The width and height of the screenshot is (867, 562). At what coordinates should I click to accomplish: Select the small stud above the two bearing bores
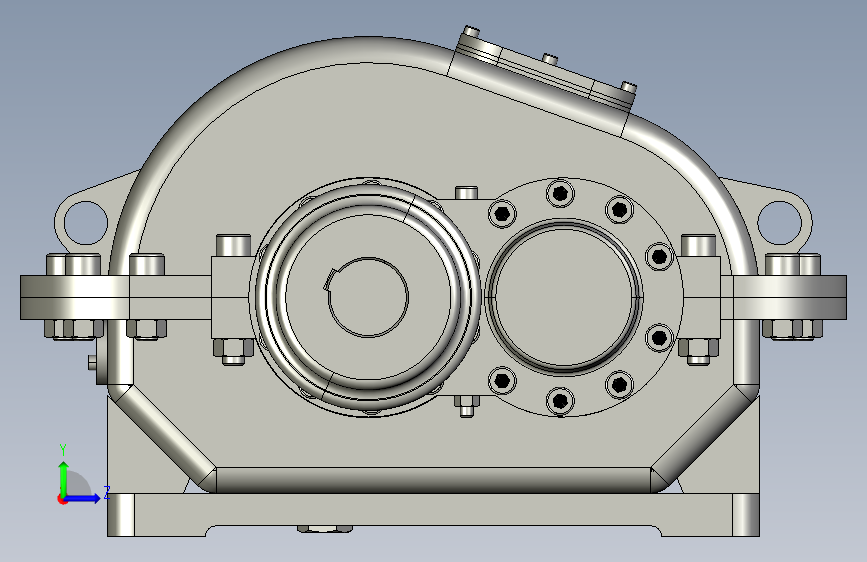coord(466,192)
